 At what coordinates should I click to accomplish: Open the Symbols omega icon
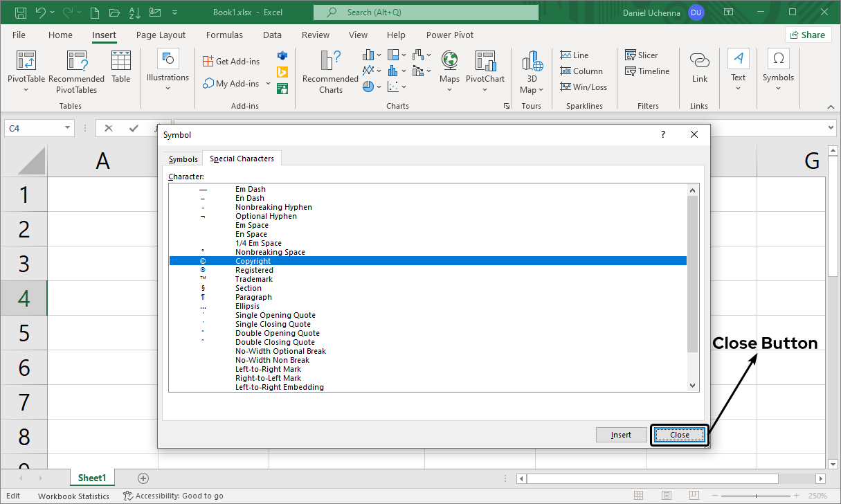click(x=778, y=60)
